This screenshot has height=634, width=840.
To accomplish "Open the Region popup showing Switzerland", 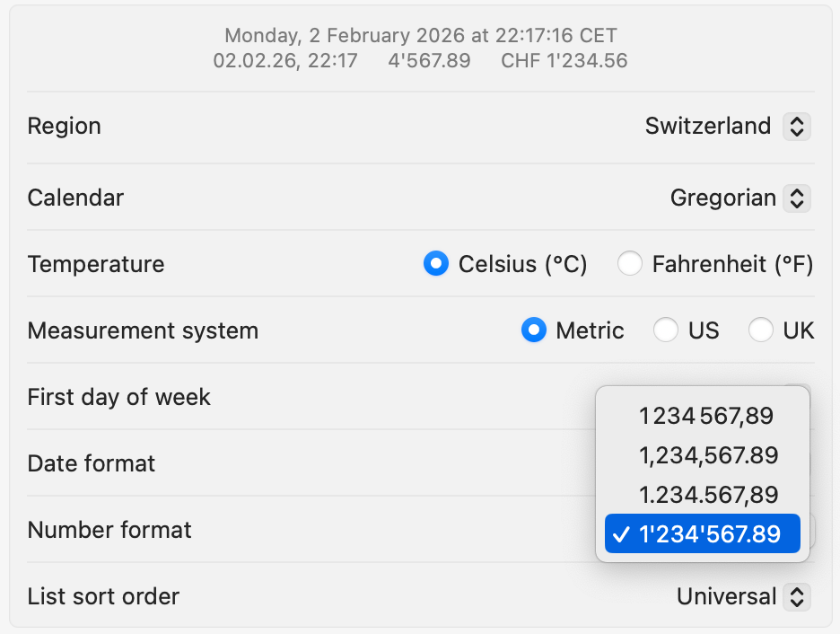I will [x=708, y=127].
